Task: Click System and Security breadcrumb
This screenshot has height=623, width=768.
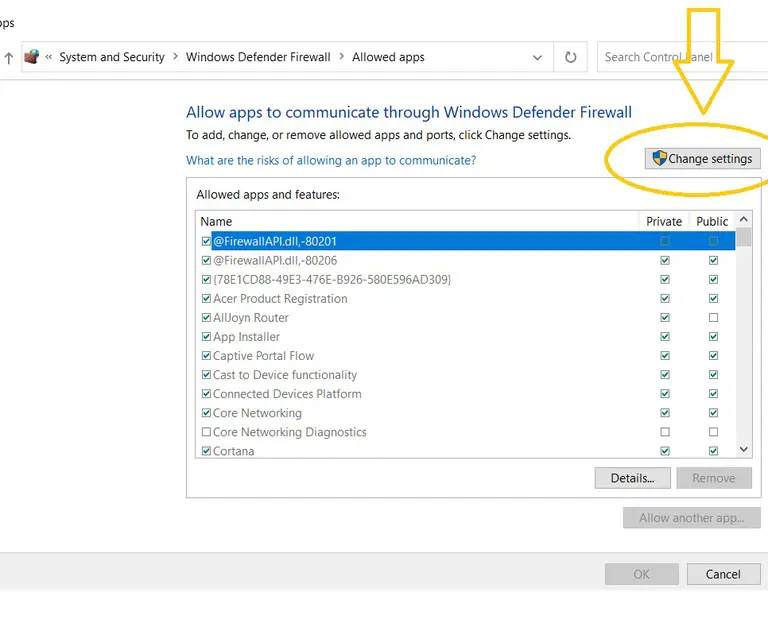Action: 112,57
